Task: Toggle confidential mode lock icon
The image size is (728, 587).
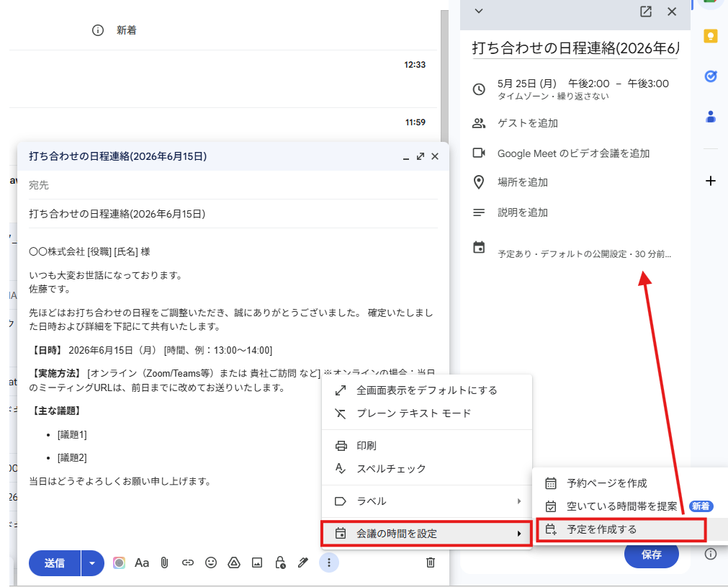Action: [x=280, y=563]
